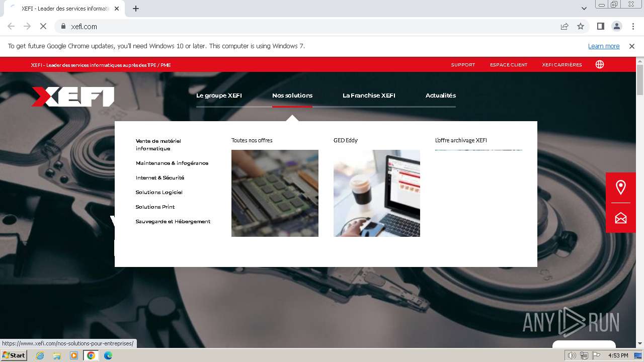The height and width of the screenshot is (362, 644).
Task: Open a new browser tab
Action: coord(136,9)
